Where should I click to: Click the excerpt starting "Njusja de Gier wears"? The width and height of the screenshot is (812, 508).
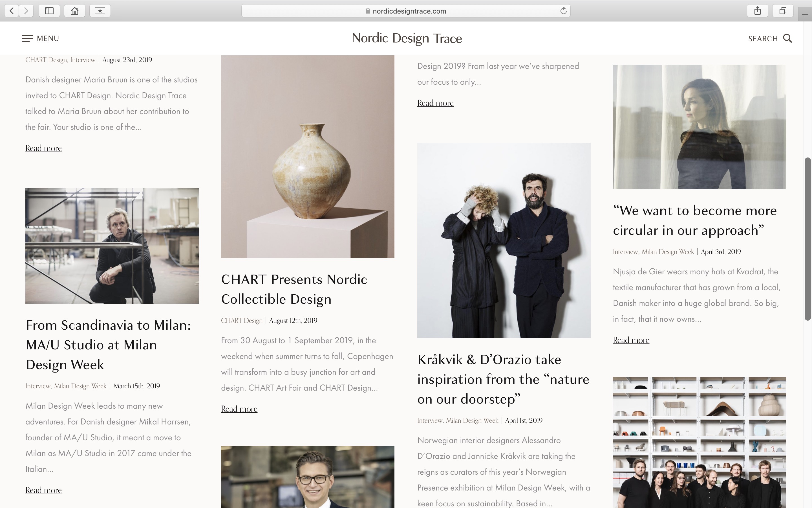point(697,295)
